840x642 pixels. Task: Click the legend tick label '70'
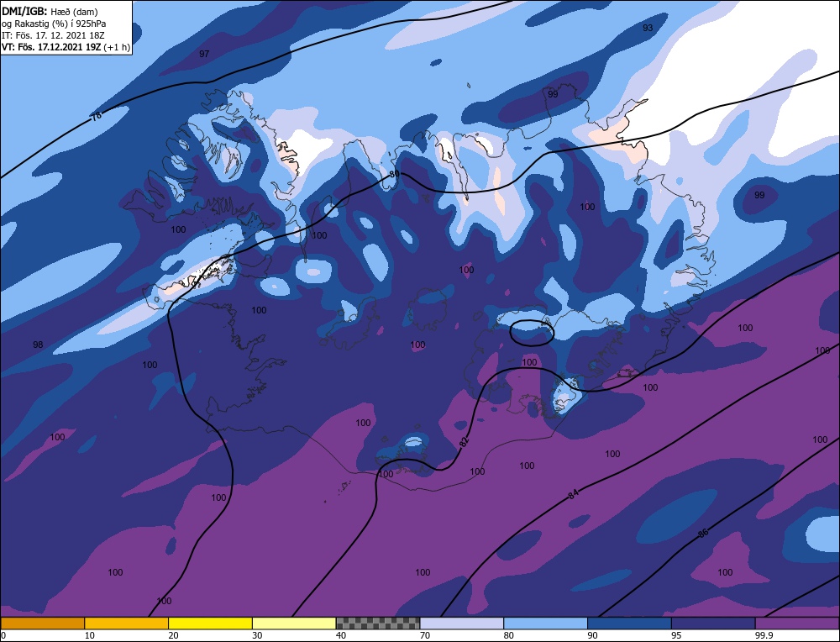point(425,635)
